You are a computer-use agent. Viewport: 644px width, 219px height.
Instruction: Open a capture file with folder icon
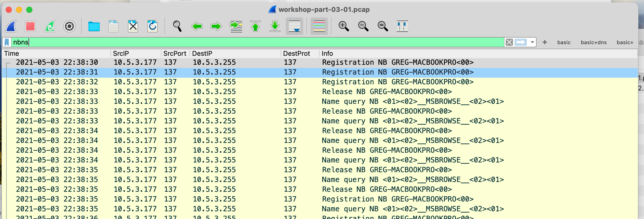[x=94, y=26]
